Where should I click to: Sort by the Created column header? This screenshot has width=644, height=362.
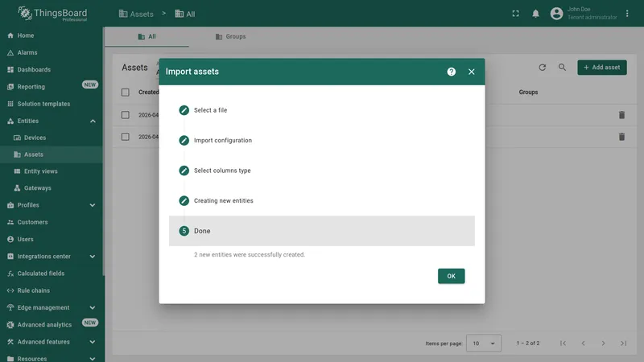(149, 93)
